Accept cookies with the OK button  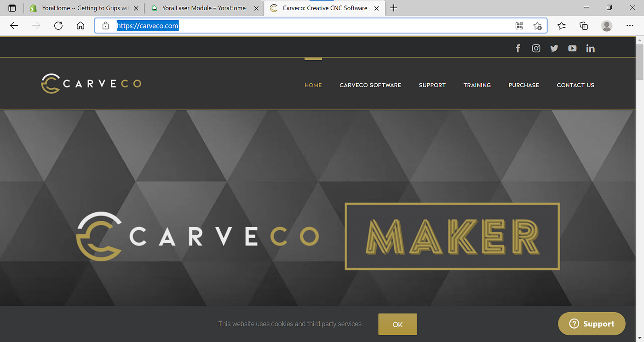pyautogui.click(x=398, y=324)
